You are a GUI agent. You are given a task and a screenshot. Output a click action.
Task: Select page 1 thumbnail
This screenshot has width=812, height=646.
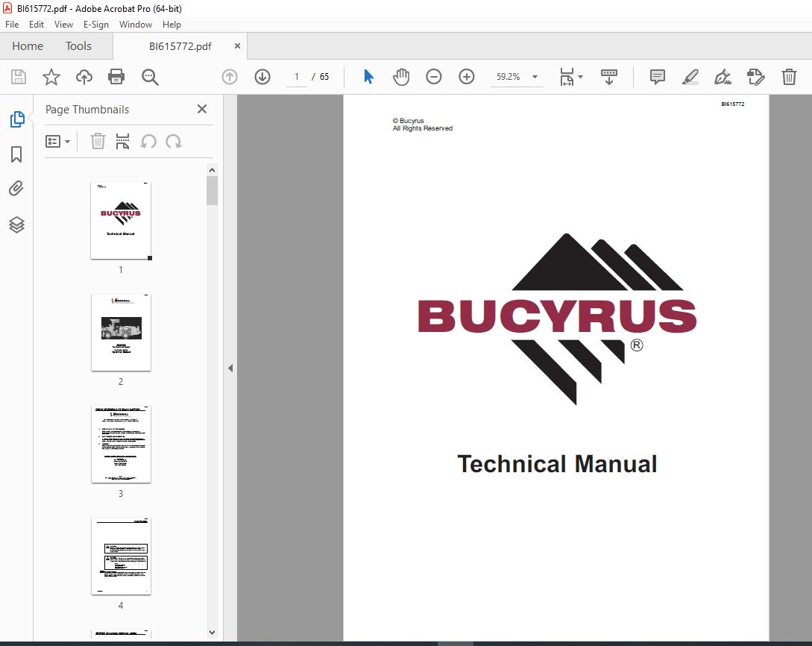(121, 220)
